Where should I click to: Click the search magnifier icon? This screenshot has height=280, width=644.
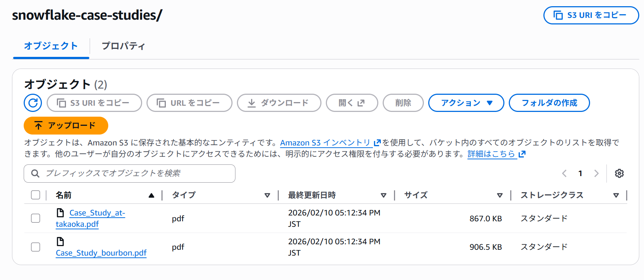point(35,174)
